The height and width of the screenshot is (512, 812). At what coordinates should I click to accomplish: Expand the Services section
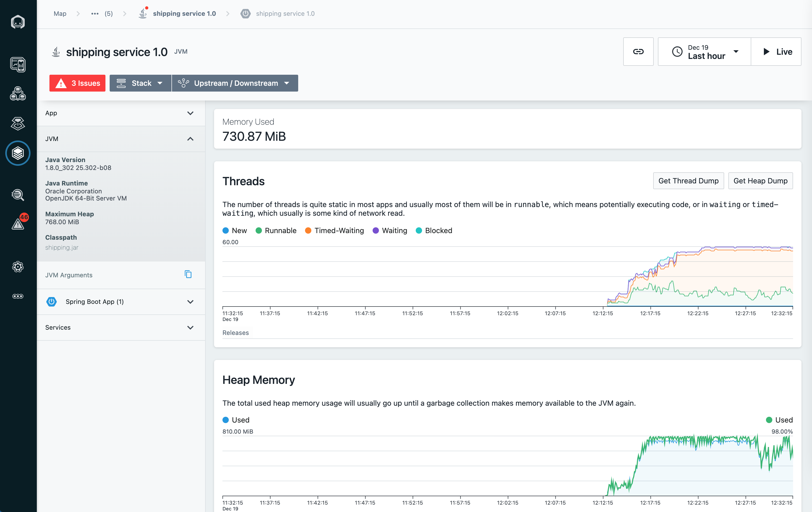click(121, 327)
